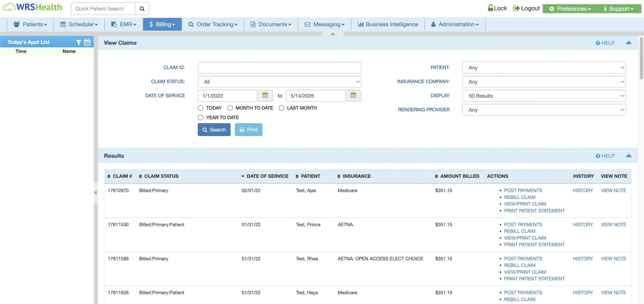Select the MONTH TO DATE radio button
644x304 pixels.
pyautogui.click(x=230, y=108)
